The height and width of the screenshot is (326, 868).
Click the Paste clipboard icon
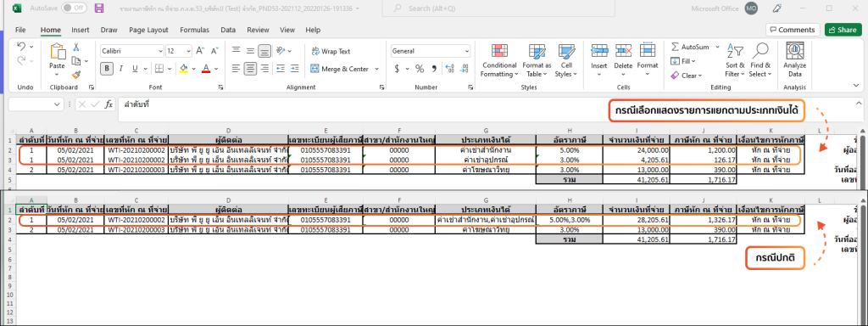click(x=58, y=51)
